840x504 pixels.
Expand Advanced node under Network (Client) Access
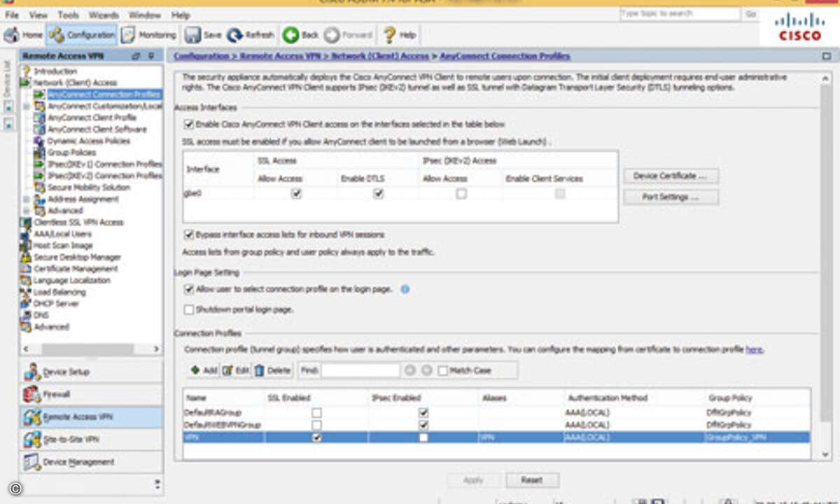click(x=27, y=211)
